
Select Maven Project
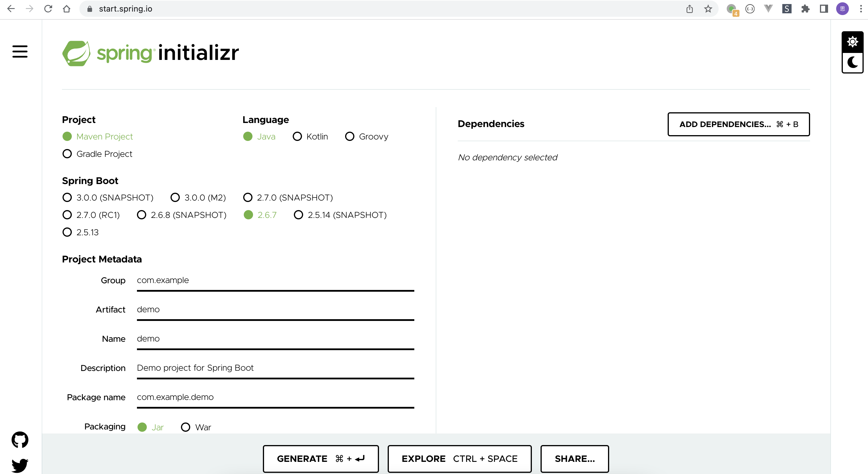(x=98, y=136)
